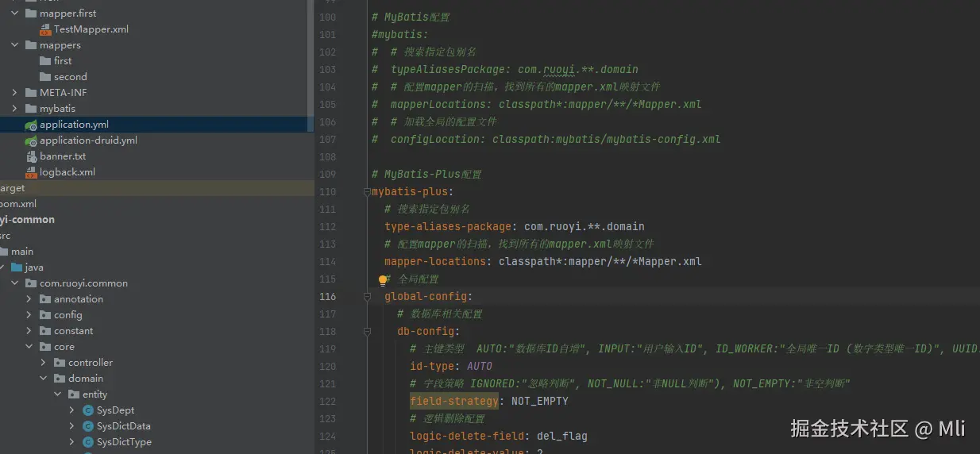Image resolution: width=980 pixels, height=454 pixels.
Task: Click the folder icon beside 'second'
Action: coord(45,77)
